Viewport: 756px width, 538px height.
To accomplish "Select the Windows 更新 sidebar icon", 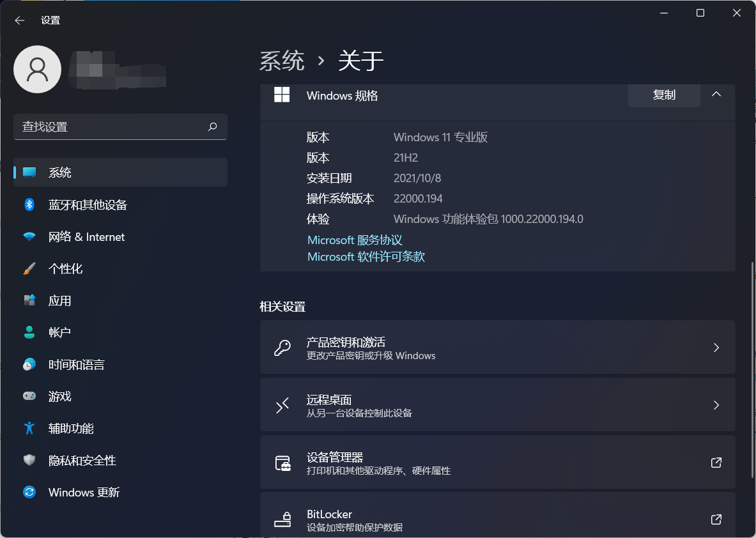I will [x=29, y=492].
